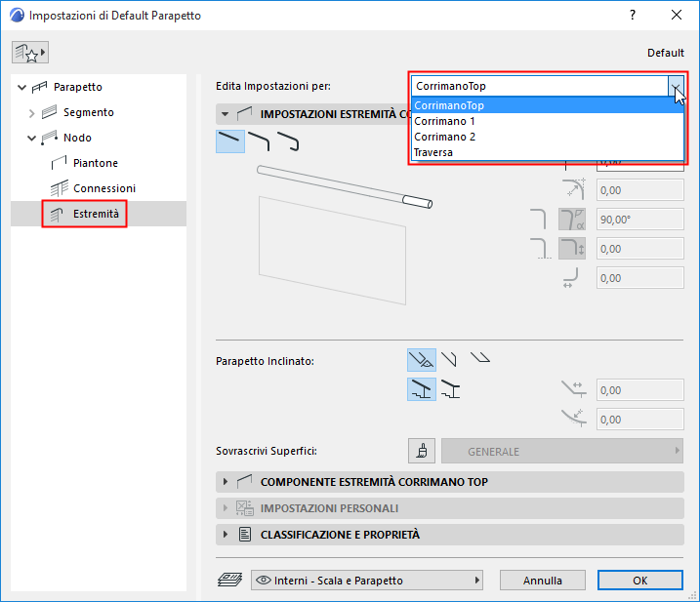Viewport: 700px width, 602px height.
Task: Select Piantone in the tree
Action: (x=96, y=163)
